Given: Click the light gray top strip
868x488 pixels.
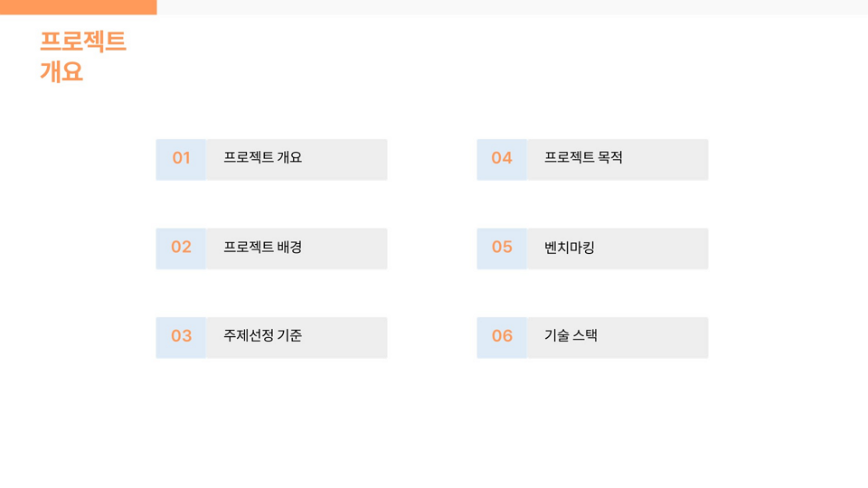Looking at the screenshot, I should (513, 7).
